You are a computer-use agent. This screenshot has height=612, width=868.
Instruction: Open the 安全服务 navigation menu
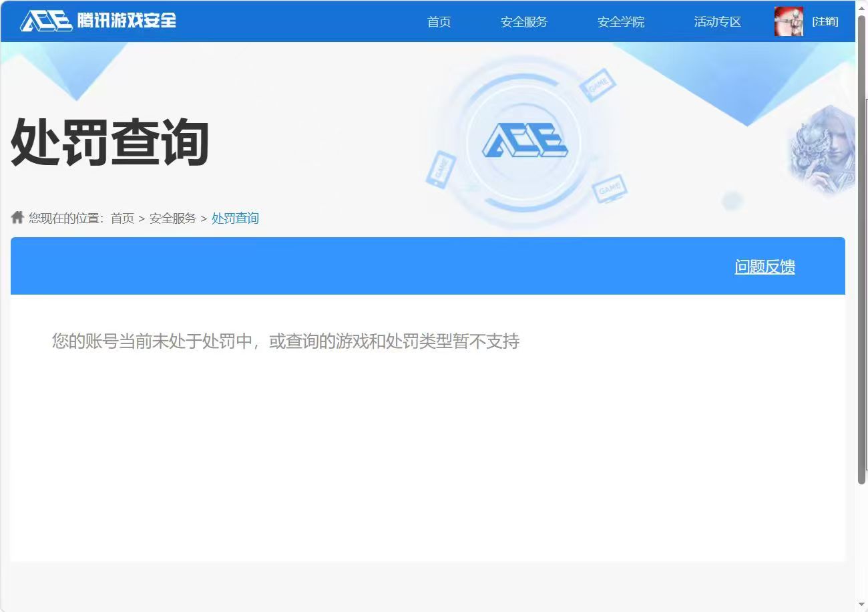click(523, 22)
